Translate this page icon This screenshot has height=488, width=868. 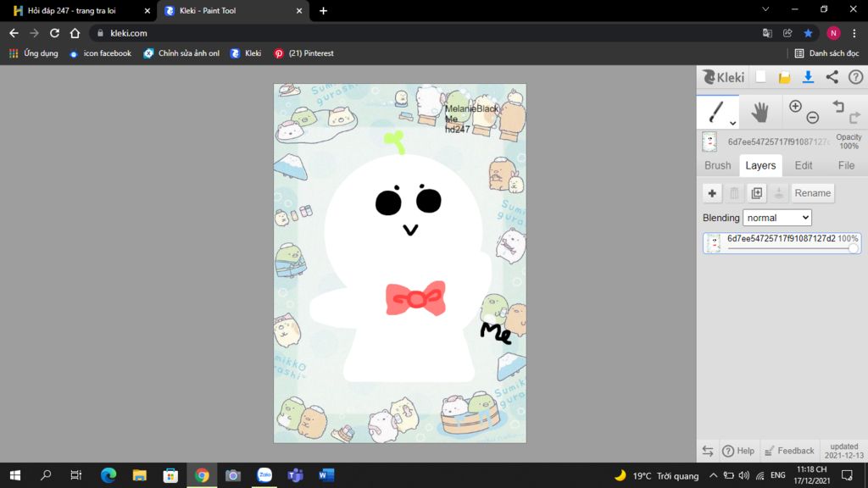[767, 33]
